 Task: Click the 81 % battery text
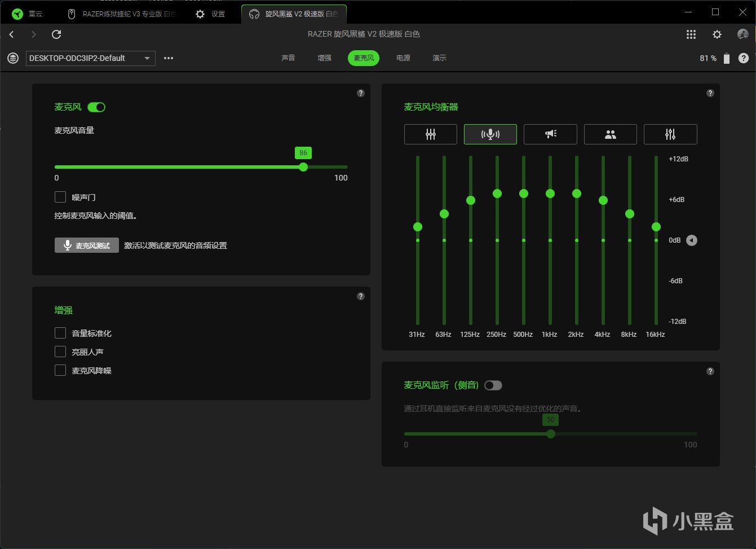708,58
